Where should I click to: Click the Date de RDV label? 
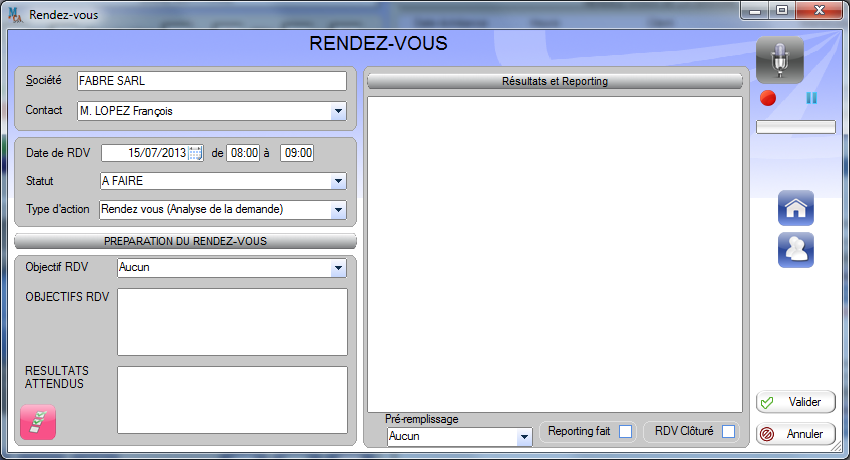tap(58, 153)
